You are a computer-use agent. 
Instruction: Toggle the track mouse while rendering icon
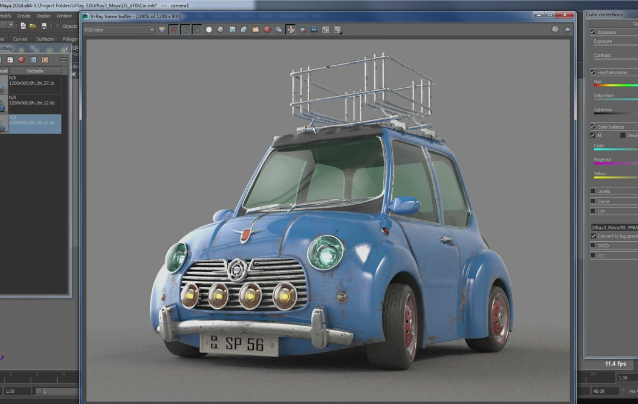[291, 30]
